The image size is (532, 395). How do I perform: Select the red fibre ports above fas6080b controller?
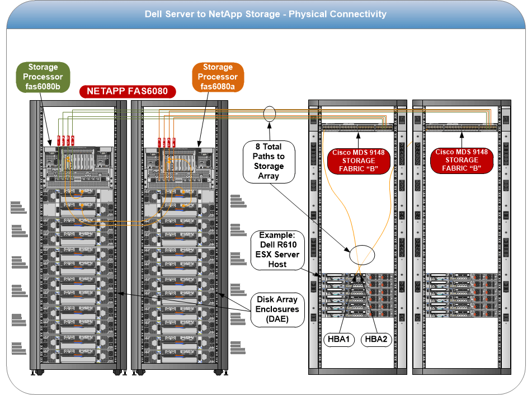point(66,141)
